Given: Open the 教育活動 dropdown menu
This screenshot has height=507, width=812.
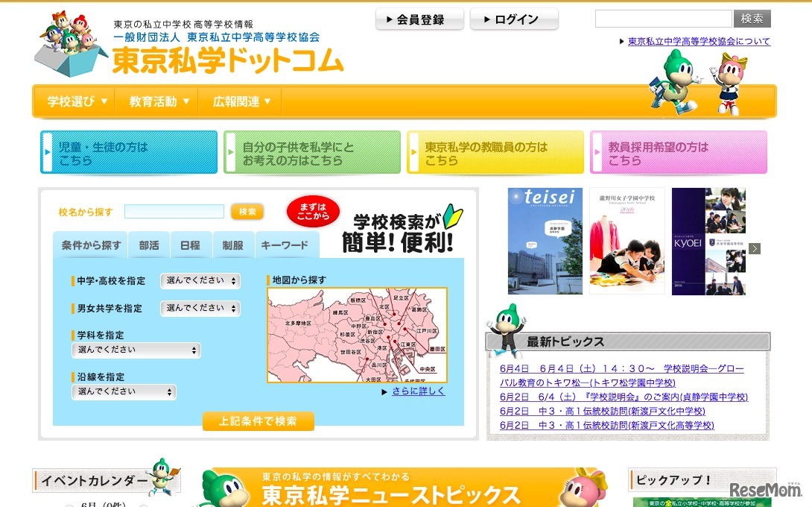Looking at the screenshot, I should (x=159, y=101).
